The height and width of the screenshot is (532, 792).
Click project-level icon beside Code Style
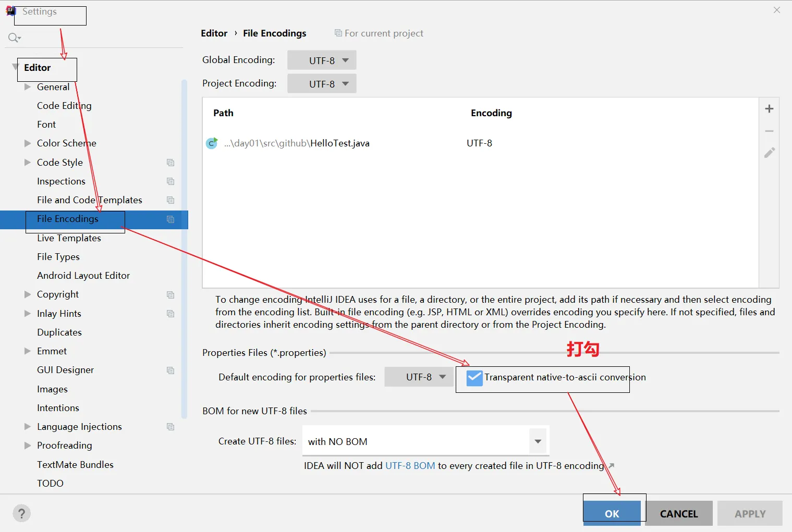[x=170, y=163]
